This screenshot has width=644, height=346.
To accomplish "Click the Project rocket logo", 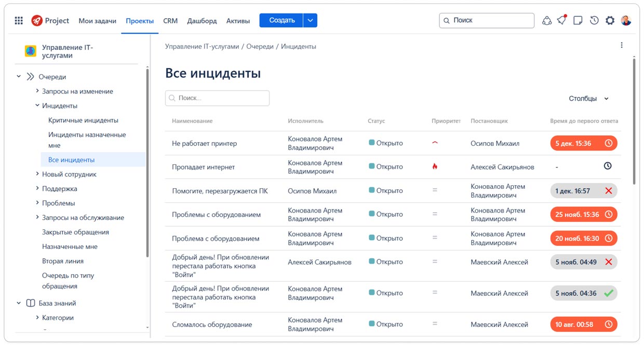I will coord(37,21).
